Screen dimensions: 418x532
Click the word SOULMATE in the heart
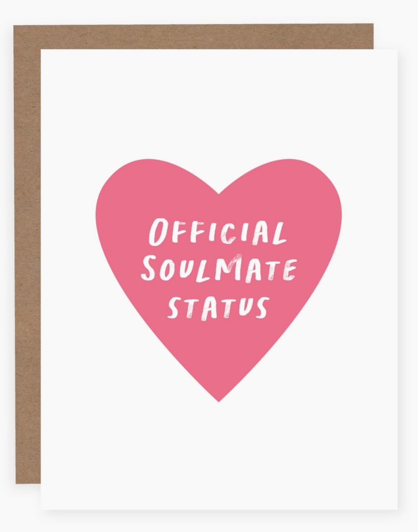(219, 270)
